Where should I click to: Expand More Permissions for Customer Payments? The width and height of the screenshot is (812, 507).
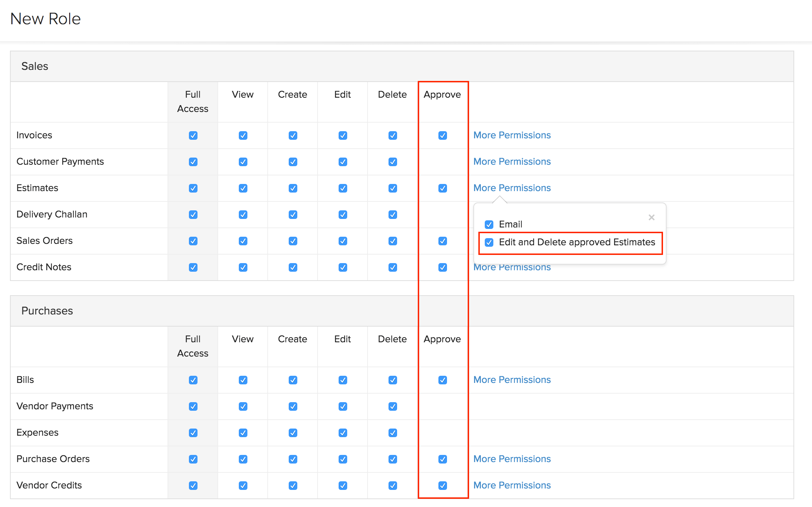[512, 162]
